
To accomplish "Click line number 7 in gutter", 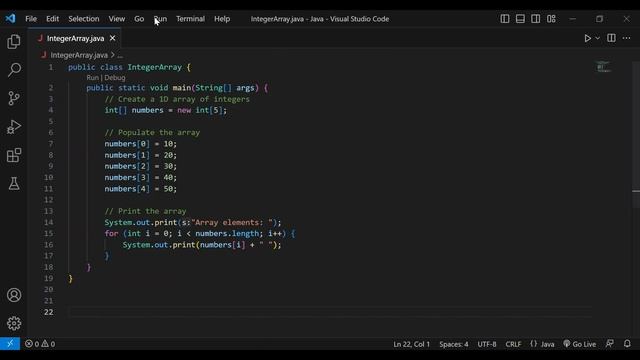I will (x=51, y=144).
